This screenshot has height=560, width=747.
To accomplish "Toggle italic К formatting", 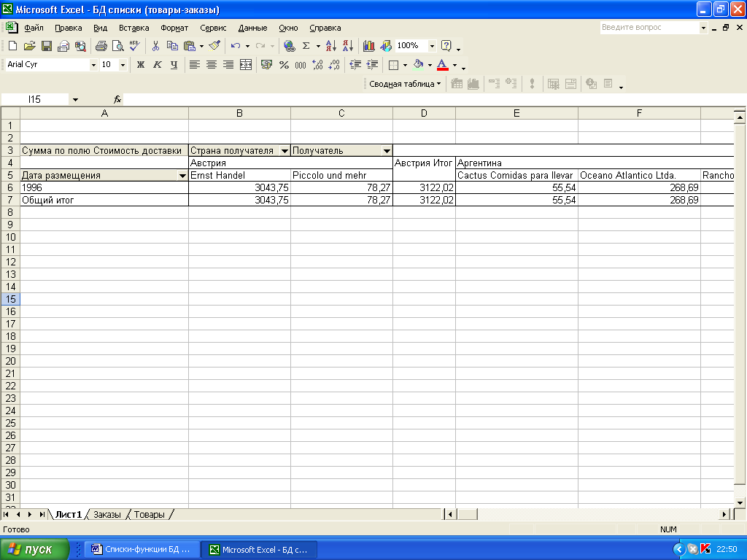I will pos(158,65).
